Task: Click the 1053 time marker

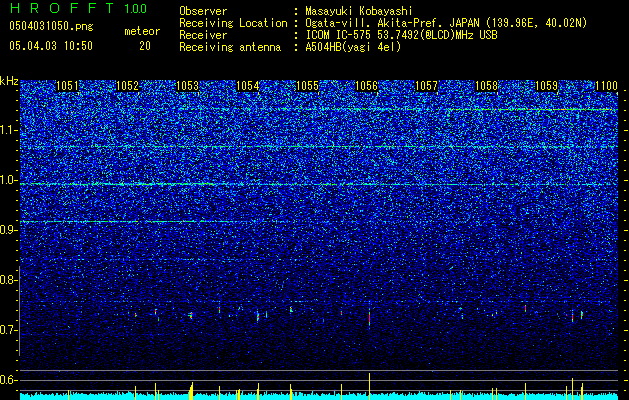Action: point(187,86)
